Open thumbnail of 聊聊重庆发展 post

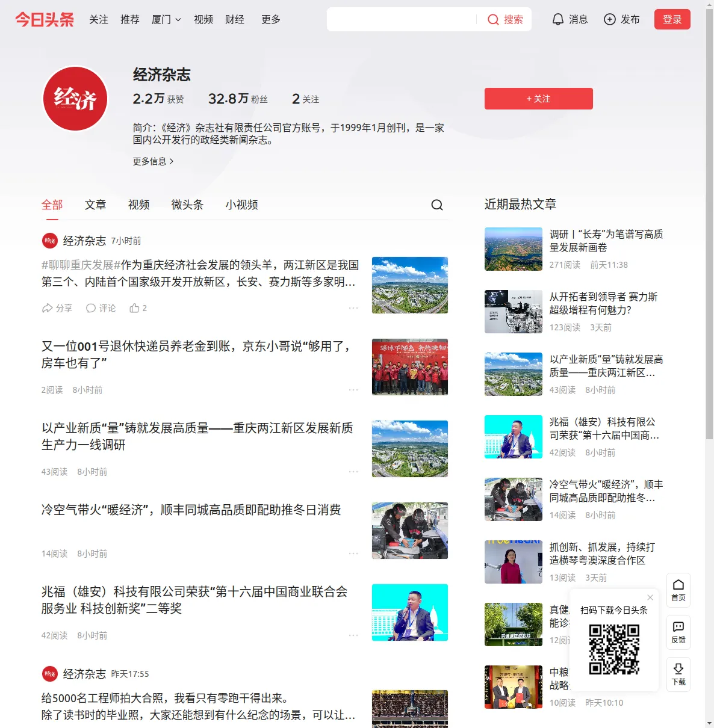point(410,285)
